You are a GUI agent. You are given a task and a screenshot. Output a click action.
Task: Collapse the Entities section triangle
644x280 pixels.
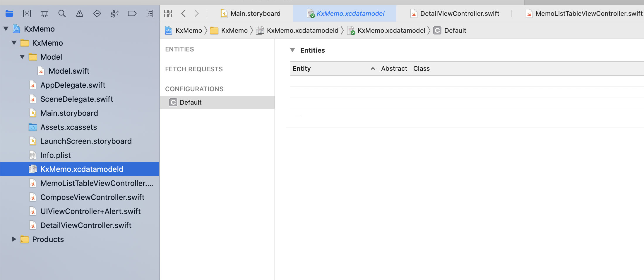pyautogui.click(x=292, y=50)
